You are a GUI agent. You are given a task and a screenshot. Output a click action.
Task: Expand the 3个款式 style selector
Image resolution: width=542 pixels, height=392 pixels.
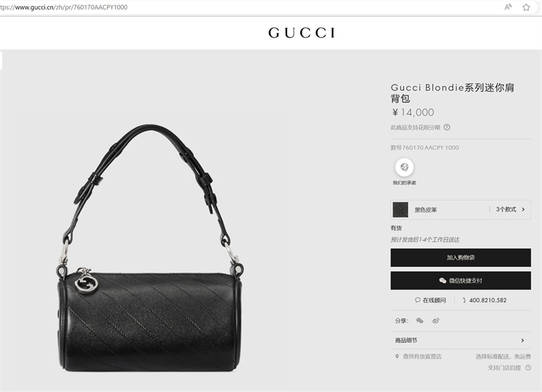510,209
